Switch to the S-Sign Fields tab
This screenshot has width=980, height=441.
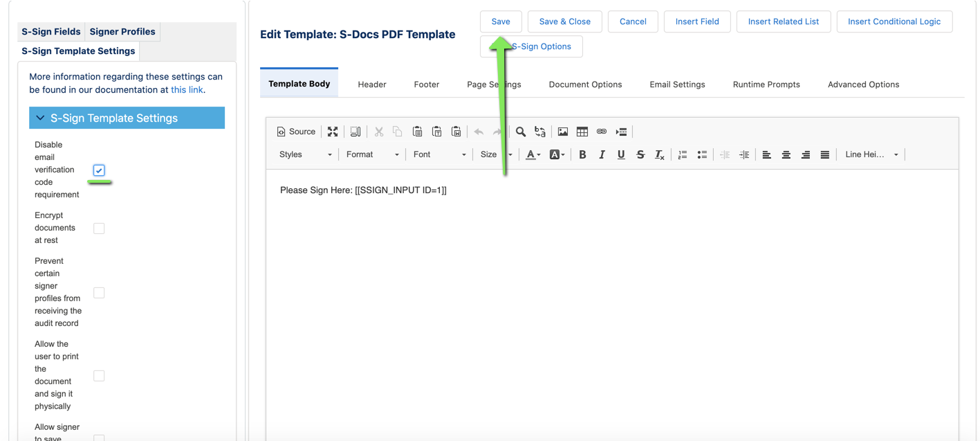click(x=51, y=32)
